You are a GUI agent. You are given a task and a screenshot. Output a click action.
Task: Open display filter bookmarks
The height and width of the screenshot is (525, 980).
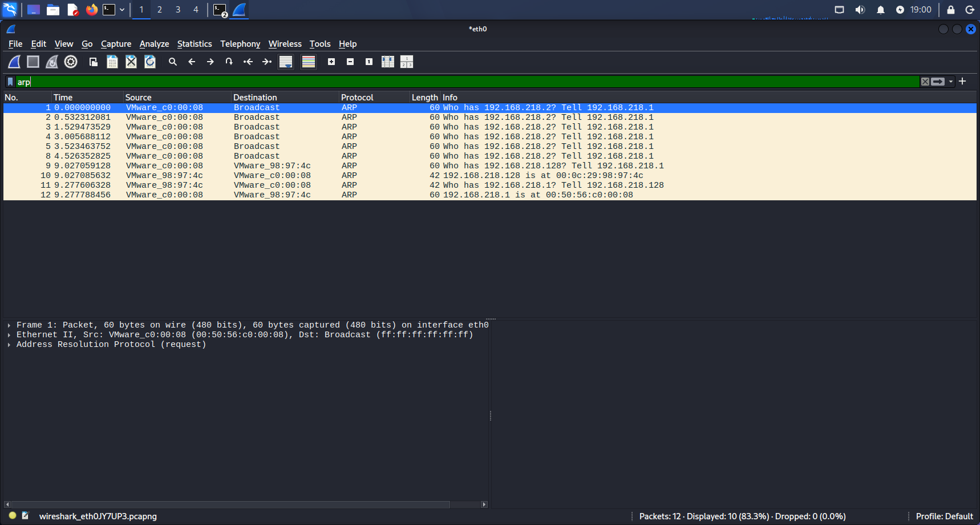[x=10, y=82]
